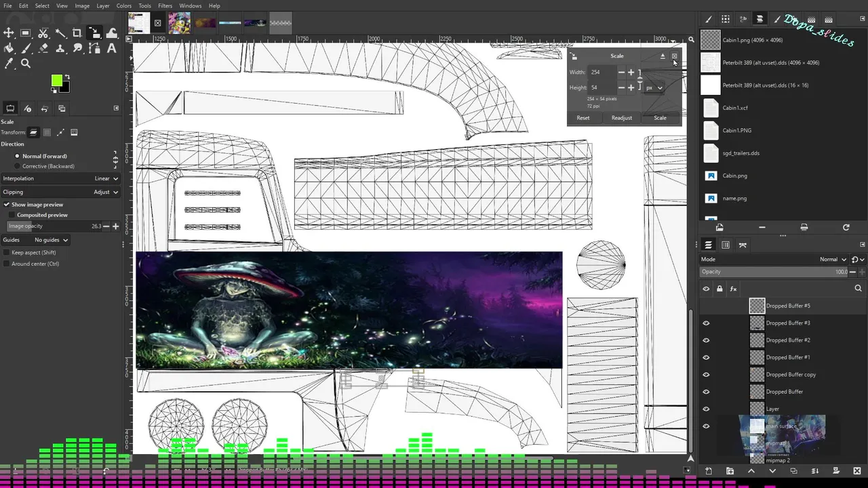Open the blend space dropdown beside Mode
The height and width of the screenshot is (488, 868).
[x=857, y=259]
